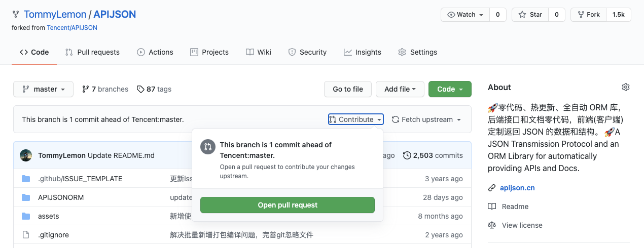Open the Insights tab

[362, 52]
